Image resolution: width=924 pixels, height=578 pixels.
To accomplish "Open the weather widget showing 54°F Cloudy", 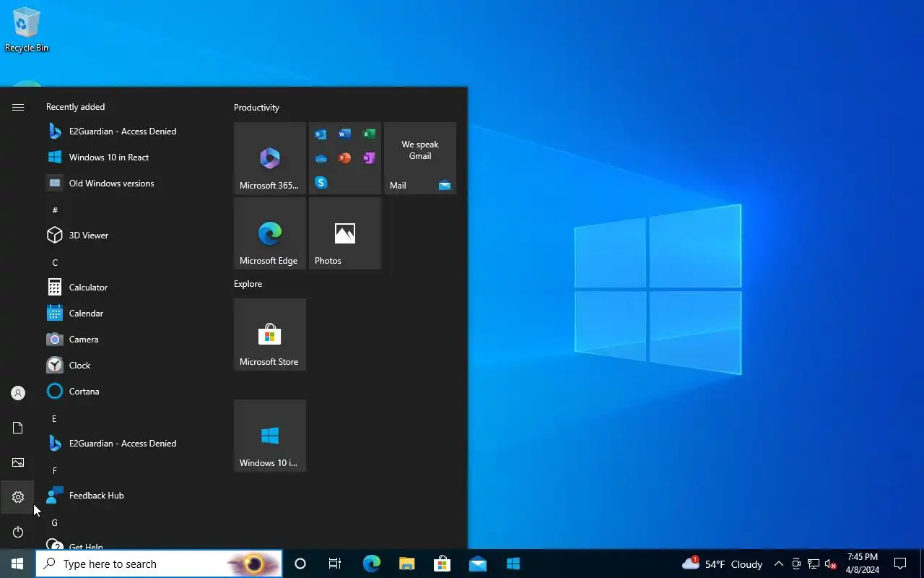I will click(x=722, y=564).
